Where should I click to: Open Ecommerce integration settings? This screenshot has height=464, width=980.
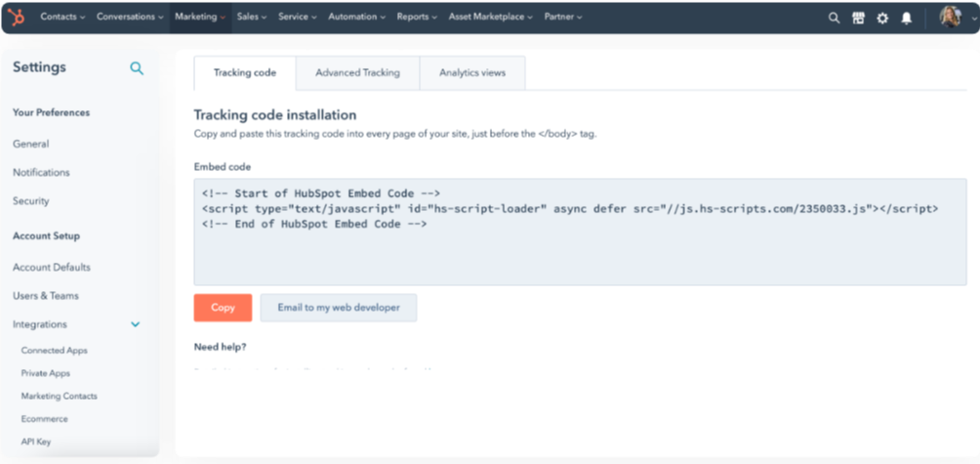tap(44, 419)
